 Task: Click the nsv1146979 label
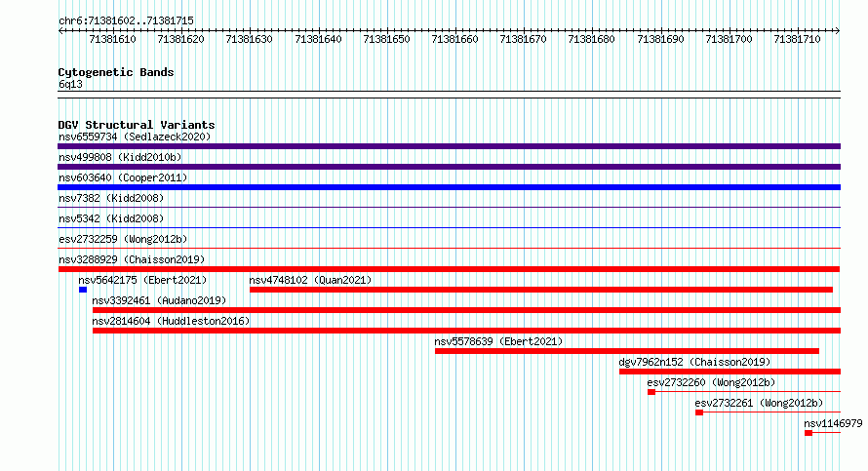(x=833, y=423)
